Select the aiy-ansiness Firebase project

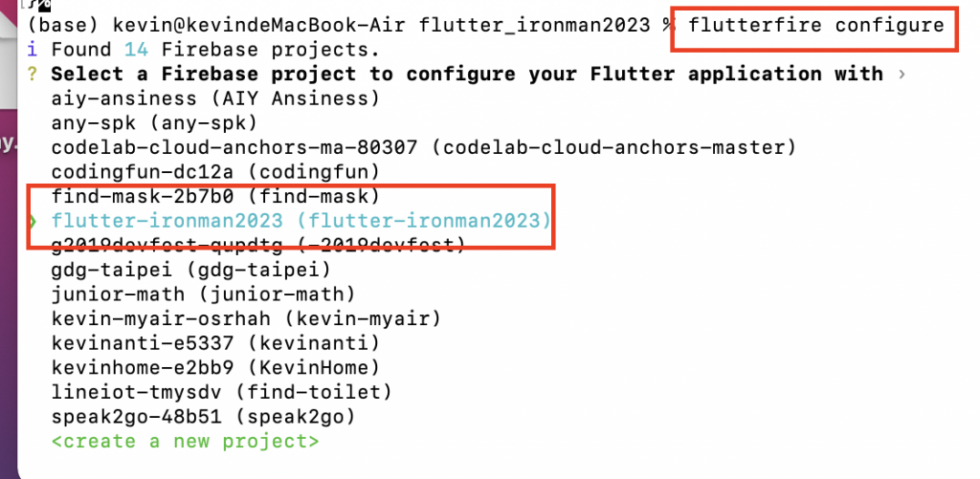coord(215,98)
